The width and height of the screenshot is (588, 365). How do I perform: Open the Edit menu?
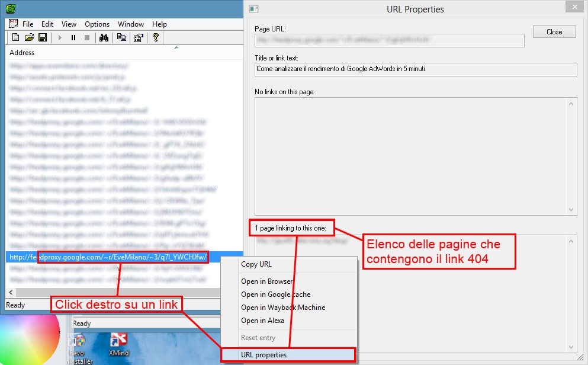point(47,24)
